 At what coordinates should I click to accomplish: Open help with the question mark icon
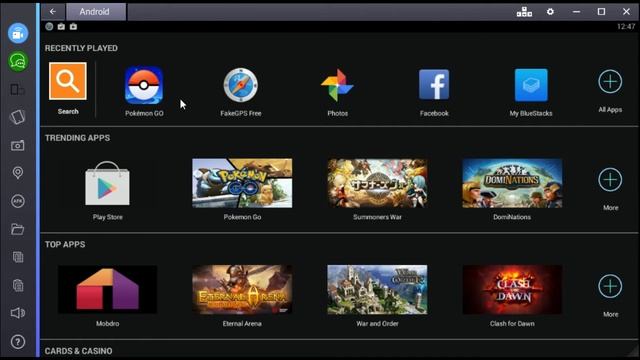pyautogui.click(x=18, y=342)
